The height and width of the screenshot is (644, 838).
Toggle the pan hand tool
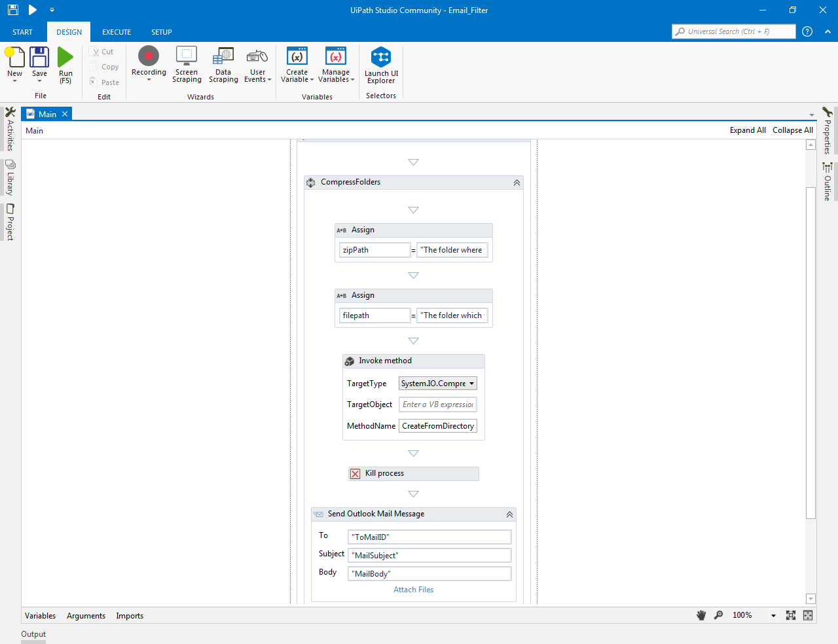(701, 615)
